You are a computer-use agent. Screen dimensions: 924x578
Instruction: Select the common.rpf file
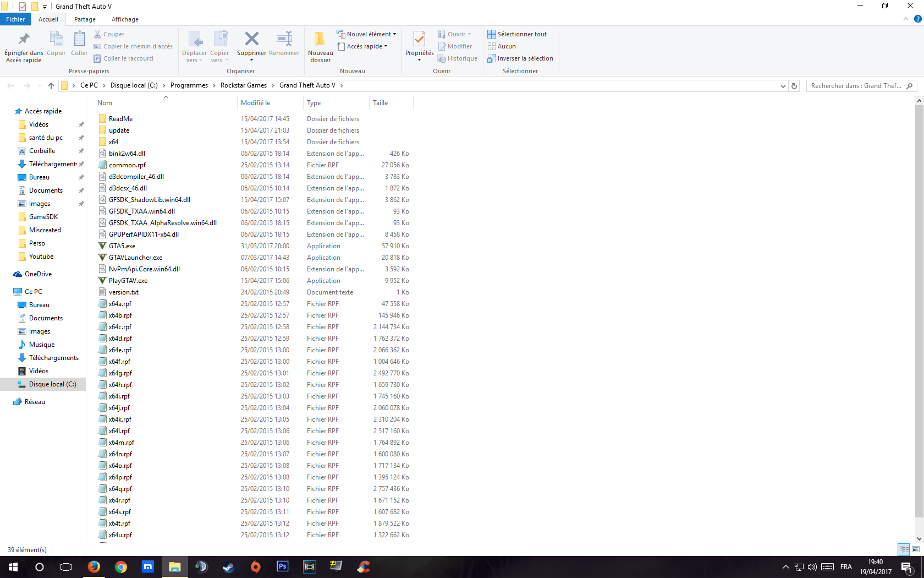(127, 165)
